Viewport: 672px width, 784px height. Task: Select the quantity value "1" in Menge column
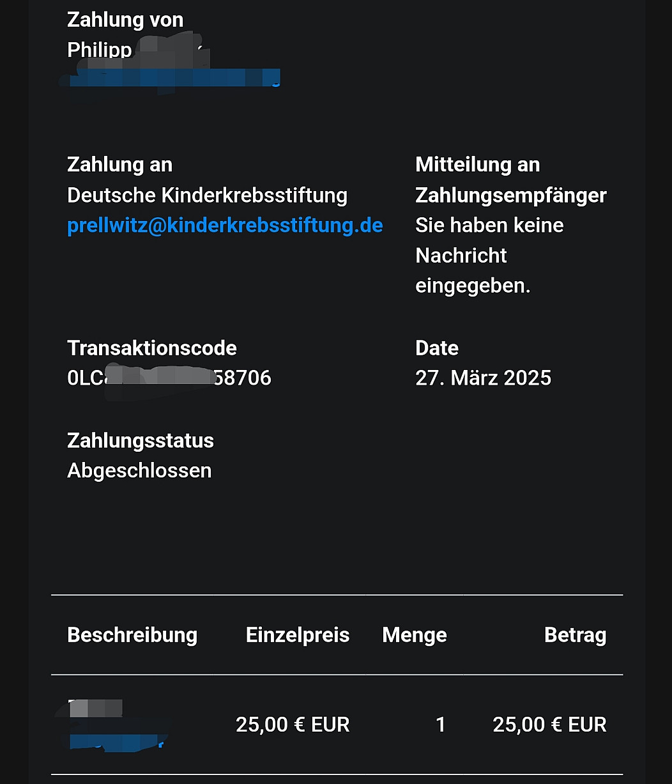[x=440, y=725]
